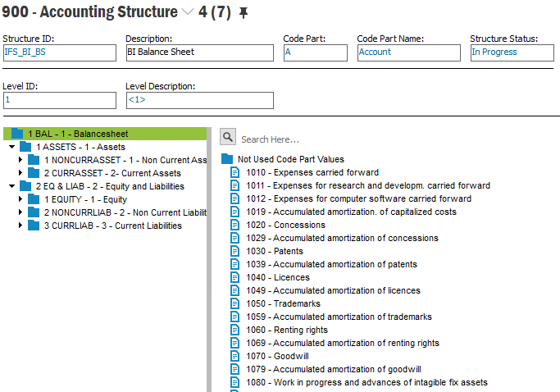The height and width of the screenshot is (392, 560).
Task: Click the document icon for 1070 Goodwill
Action: pos(236,356)
